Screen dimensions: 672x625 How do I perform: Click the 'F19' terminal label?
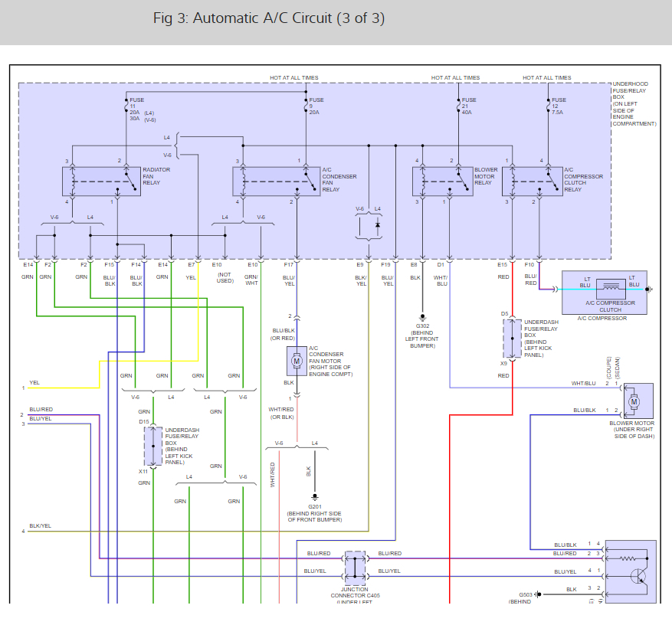(385, 265)
